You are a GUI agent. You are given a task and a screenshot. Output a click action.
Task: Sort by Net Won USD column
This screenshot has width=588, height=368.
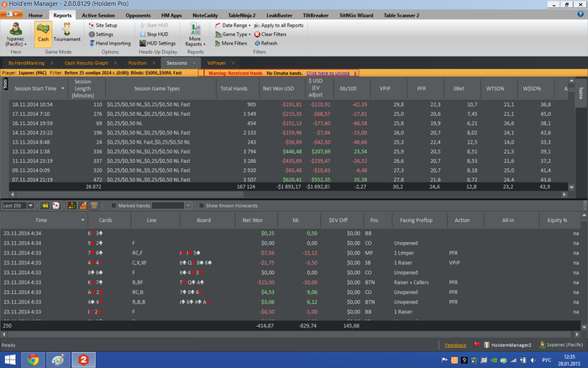[278, 88]
